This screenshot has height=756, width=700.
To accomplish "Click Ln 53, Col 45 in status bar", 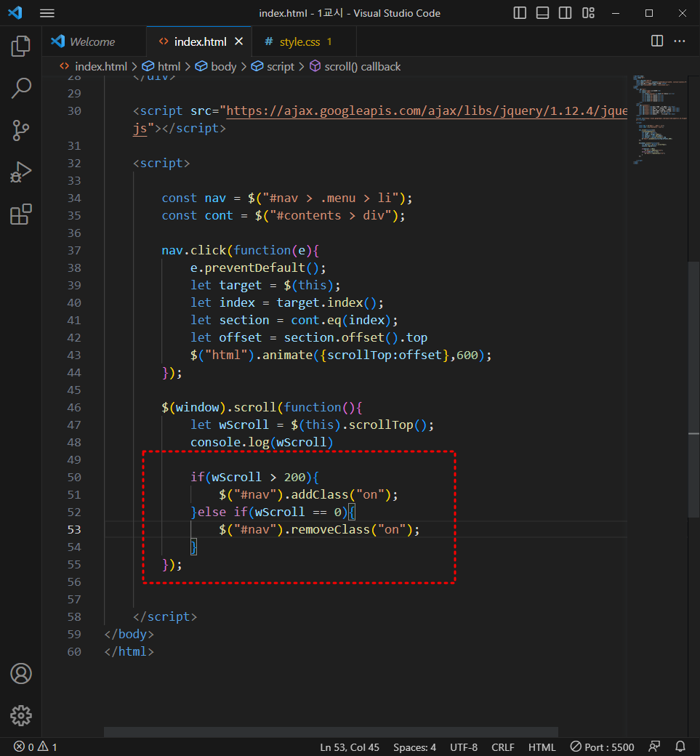I will [x=350, y=747].
